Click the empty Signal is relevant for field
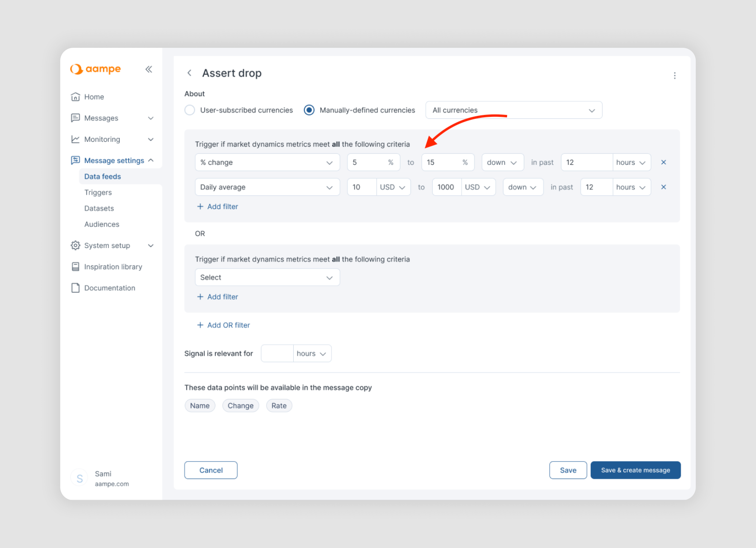This screenshot has height=548, width=756. [277, 353]
